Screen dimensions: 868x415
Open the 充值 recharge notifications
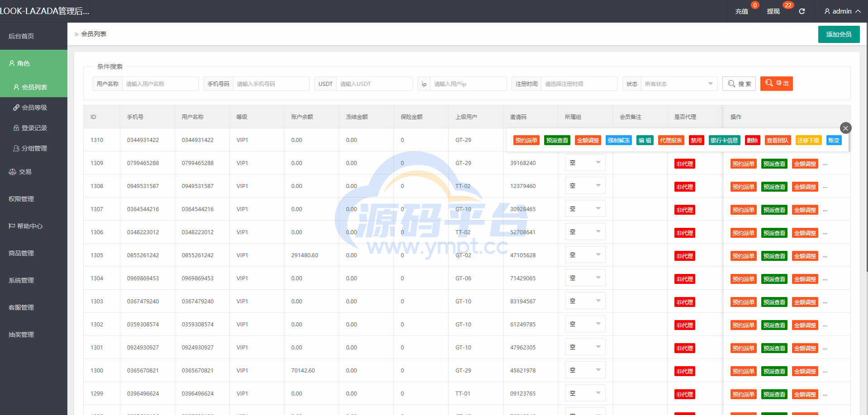pos(742,11)
